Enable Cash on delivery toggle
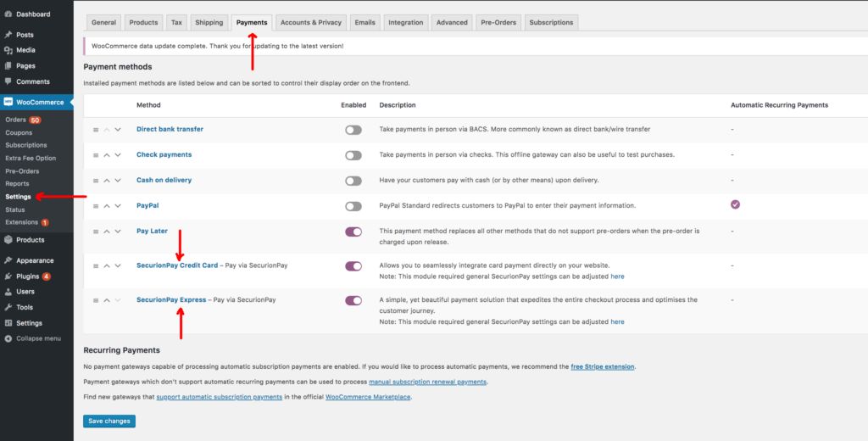The image size is (868, 441). (x=353, y=181)
